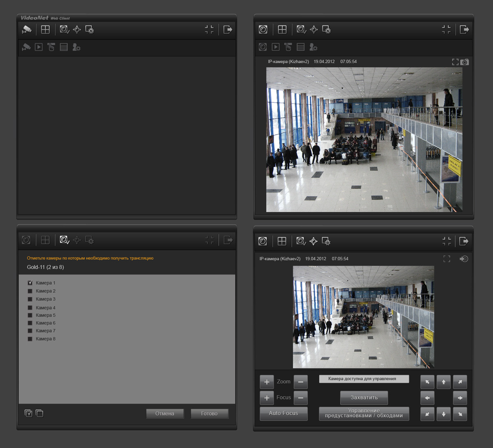Click the Focus plus button

267,398
